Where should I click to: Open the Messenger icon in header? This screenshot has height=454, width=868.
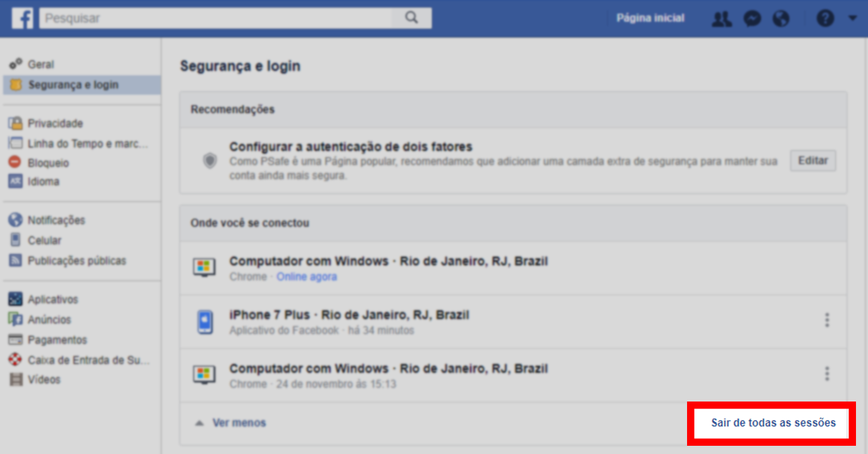(752, 19)
